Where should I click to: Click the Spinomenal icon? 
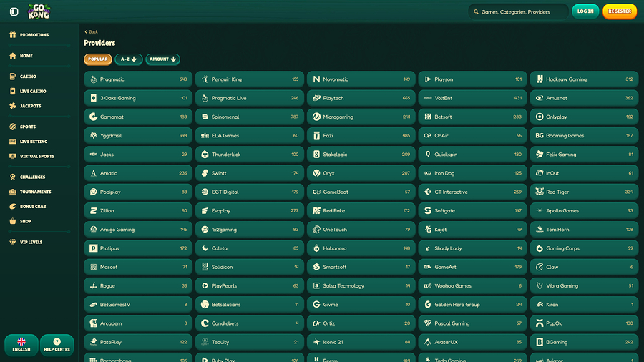coord(205,117)
